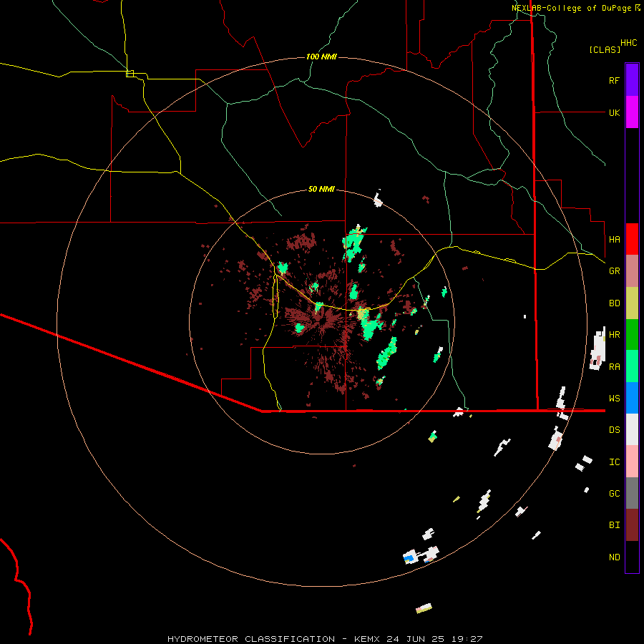
Task: Click the DS legend label
Action: pyautogui.click(x=614, y=430)
